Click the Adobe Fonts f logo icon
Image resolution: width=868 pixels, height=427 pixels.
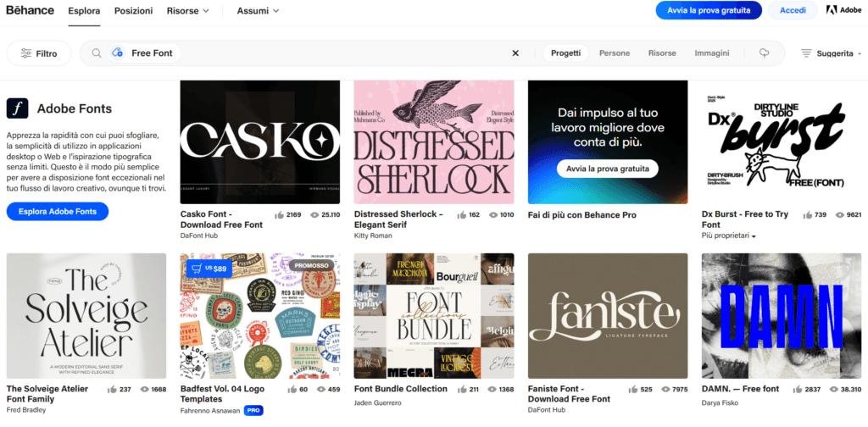(17, 108)
